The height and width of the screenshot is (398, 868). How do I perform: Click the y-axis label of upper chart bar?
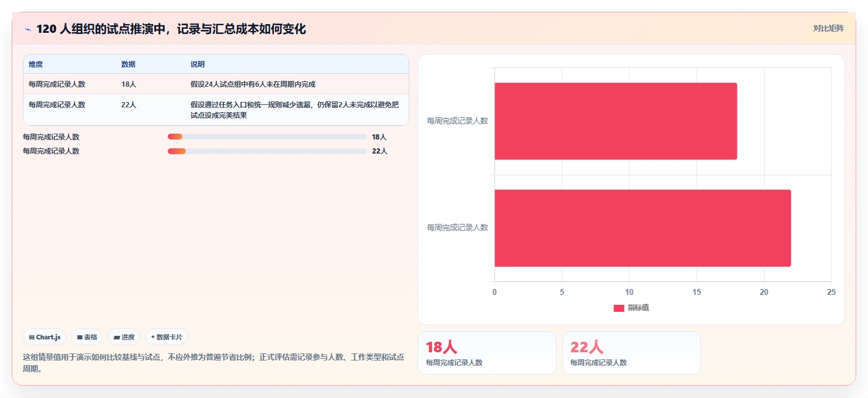(457, 121)
